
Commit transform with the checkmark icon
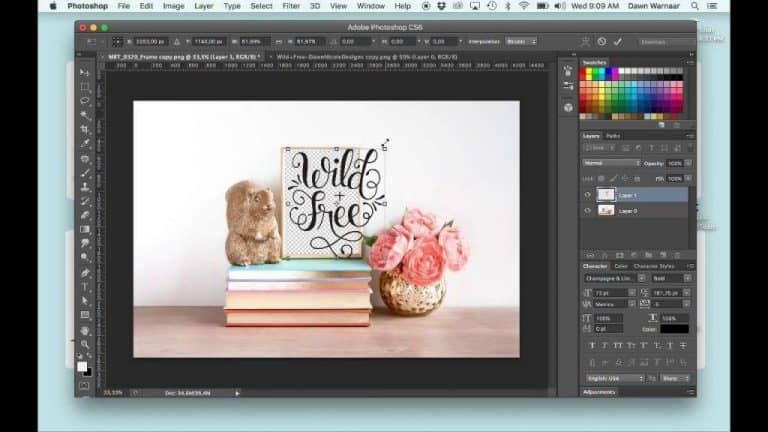(x=618, y=42)
